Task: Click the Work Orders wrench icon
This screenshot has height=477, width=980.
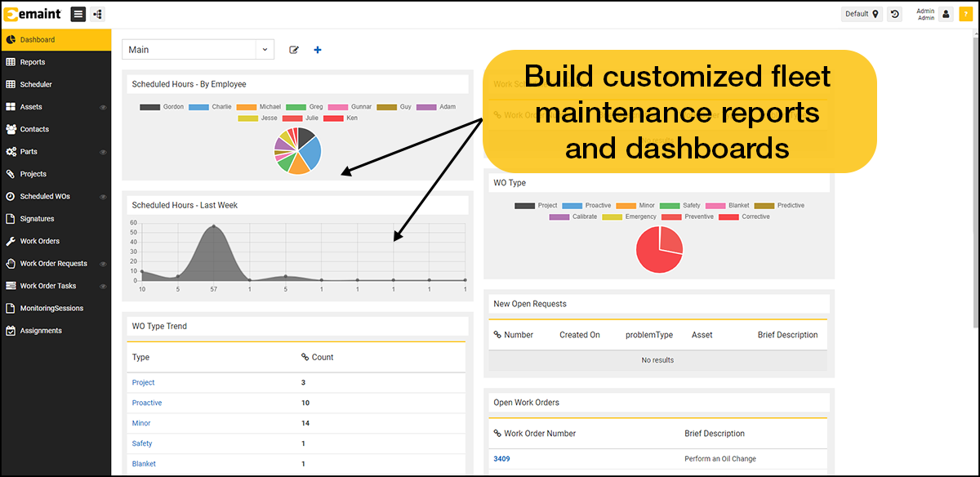Action: (11, 241)
